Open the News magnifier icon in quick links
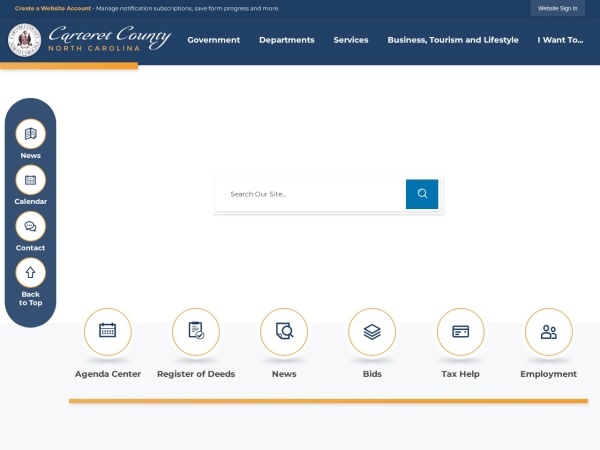This screenshot has height=450, width=600. 284,332
